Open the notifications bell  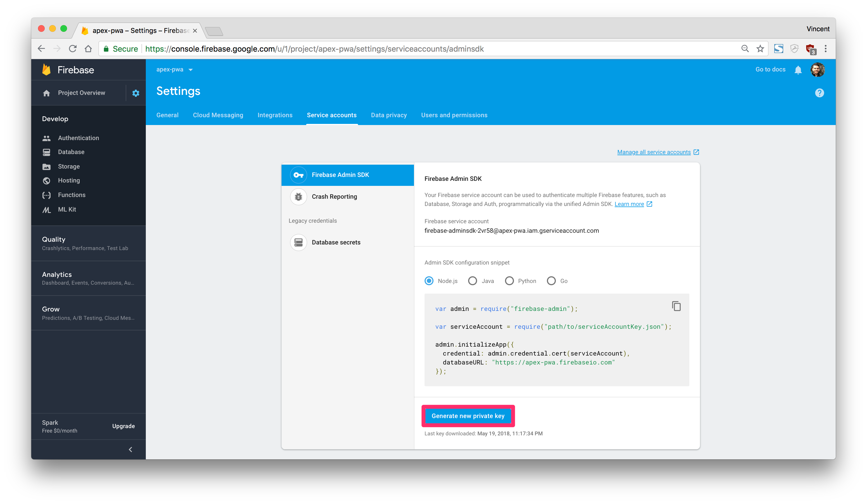point(798,70)
